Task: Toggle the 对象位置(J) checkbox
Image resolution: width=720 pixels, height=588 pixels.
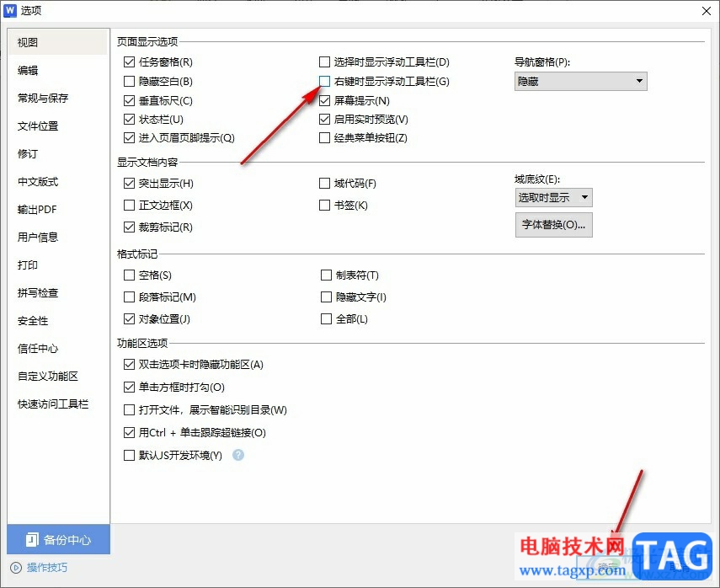Action: click(129, 318)
